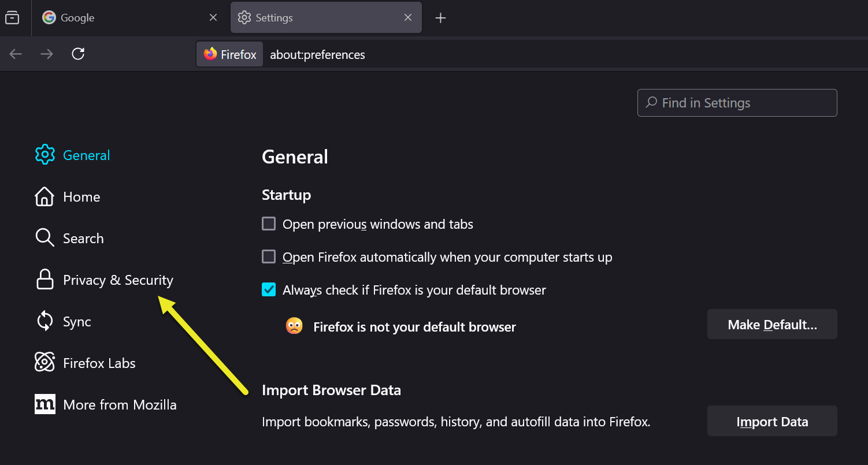Go back with the back arrow
The image size is (868, 465).
(16, 54)
